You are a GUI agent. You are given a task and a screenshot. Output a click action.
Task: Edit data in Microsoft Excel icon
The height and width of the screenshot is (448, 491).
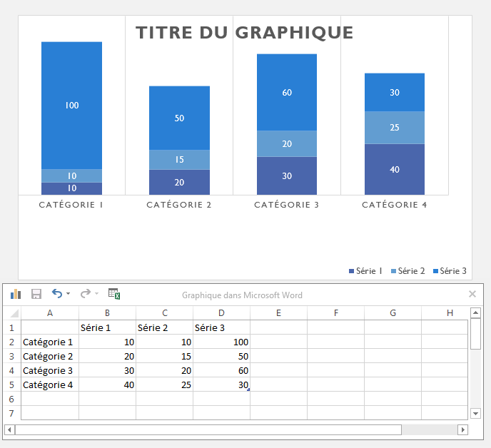tap(114, 294)
